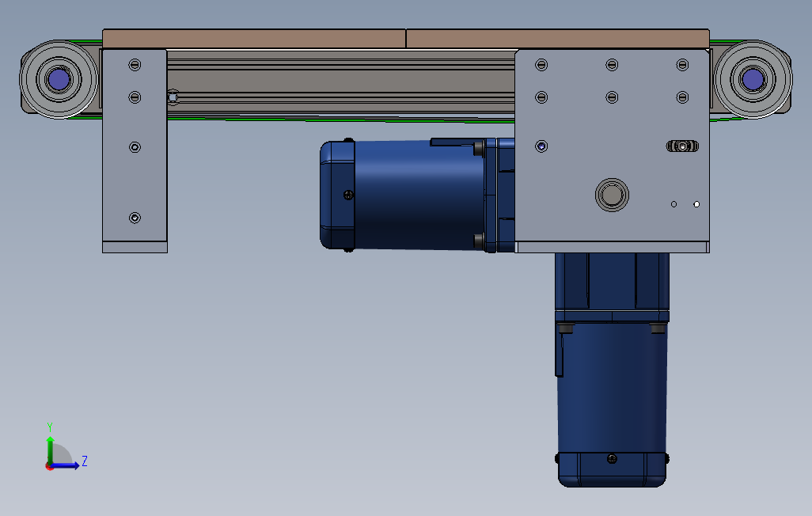Select the end cap of the vertical motor

tap(612, 470)
